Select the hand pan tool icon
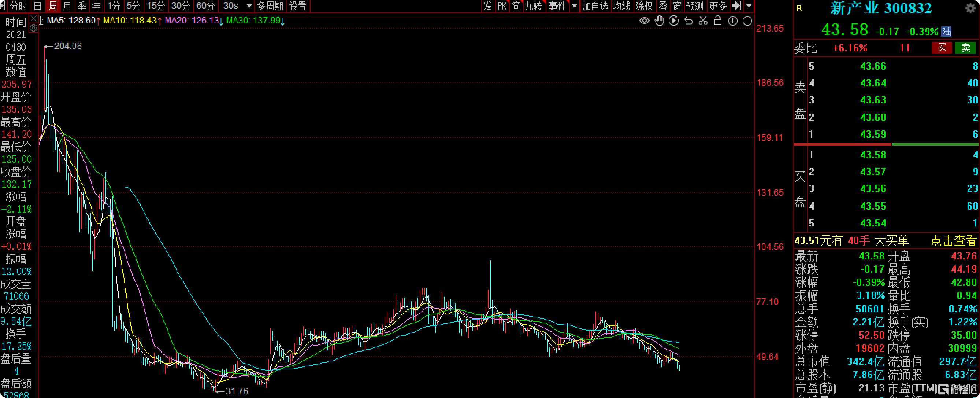Viewport: 980px width, 398px height. pyautogui.click(x=659, y=21)
